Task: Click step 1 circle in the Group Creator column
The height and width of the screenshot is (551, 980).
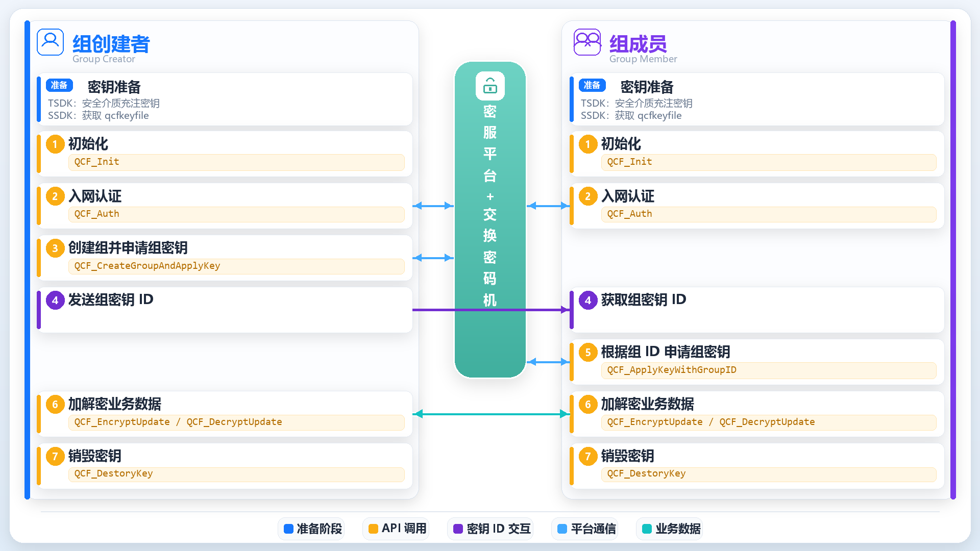Action: 55,144
